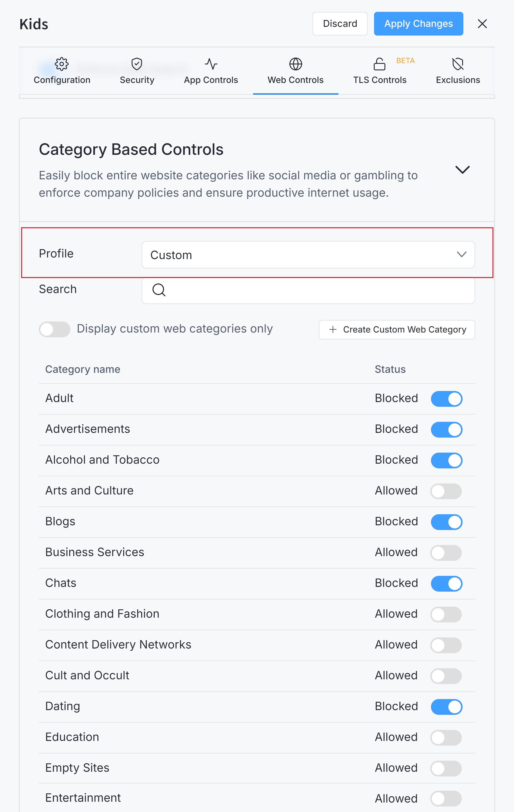Unblock the Adult category
This screenshot has height=812, width=514.
[x=446, y=398]
